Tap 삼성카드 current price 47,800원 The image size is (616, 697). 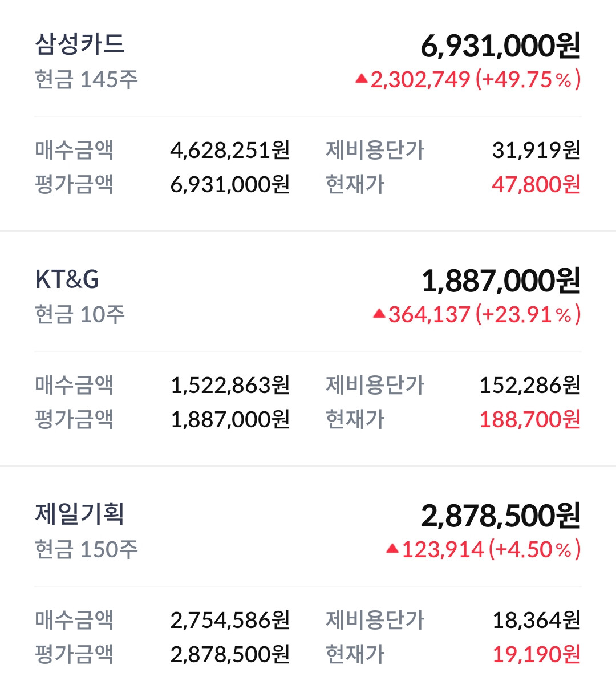pyautogui.click(x=536, y=184)
